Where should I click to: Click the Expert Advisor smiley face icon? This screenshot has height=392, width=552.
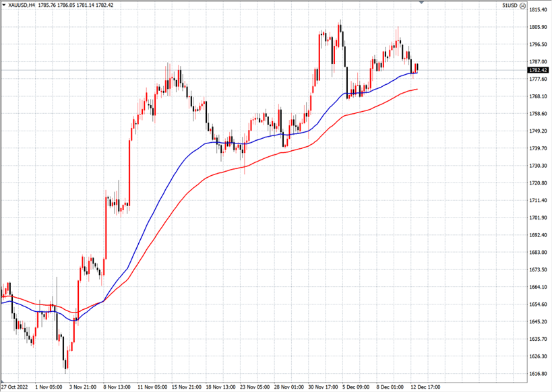(522, 5)
